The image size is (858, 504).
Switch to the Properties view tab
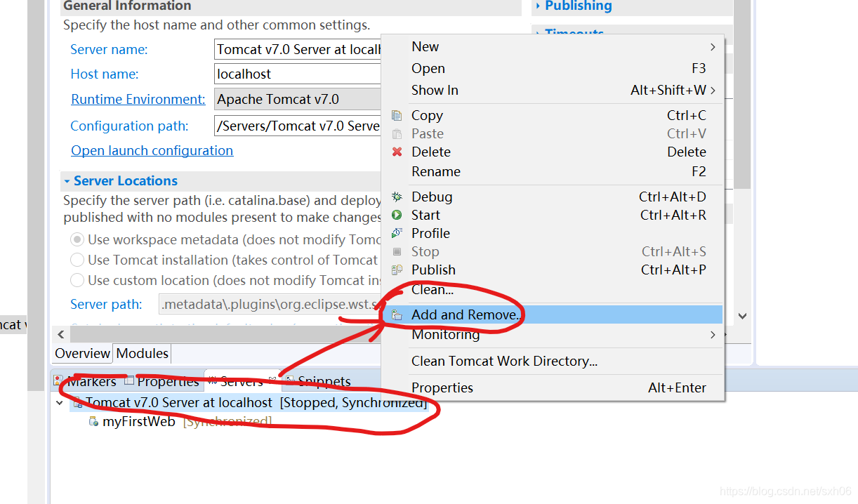(x=162, y=381)
